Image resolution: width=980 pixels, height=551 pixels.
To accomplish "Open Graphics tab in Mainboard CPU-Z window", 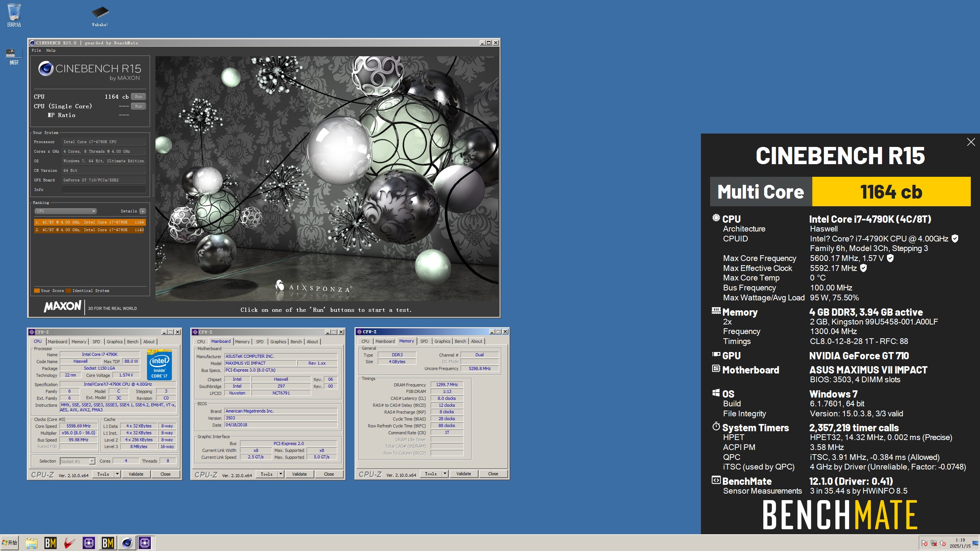I will coord(278,342).
